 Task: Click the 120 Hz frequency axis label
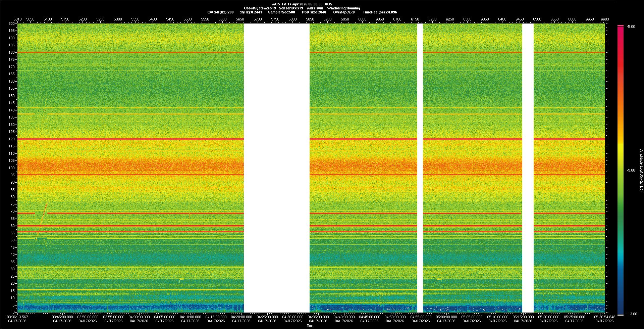coord(12,139)
